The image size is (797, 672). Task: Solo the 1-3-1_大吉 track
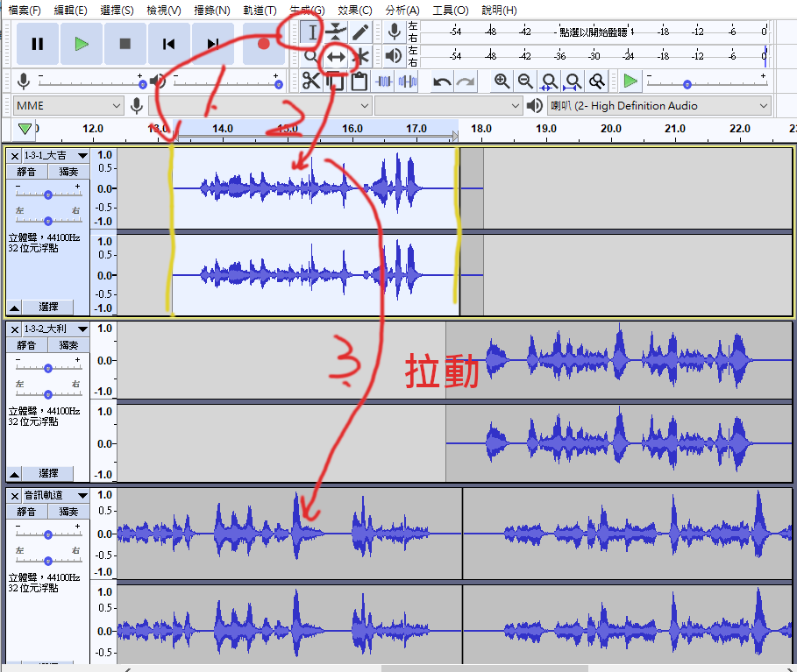pos(68,172)
